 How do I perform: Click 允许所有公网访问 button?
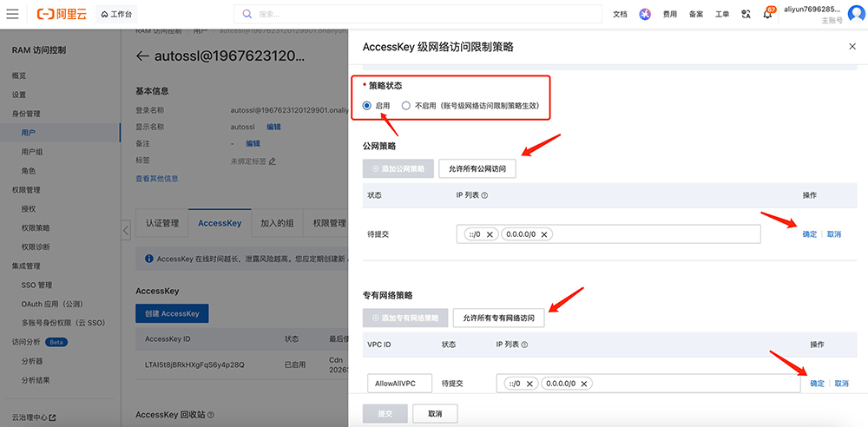point(477,168)
